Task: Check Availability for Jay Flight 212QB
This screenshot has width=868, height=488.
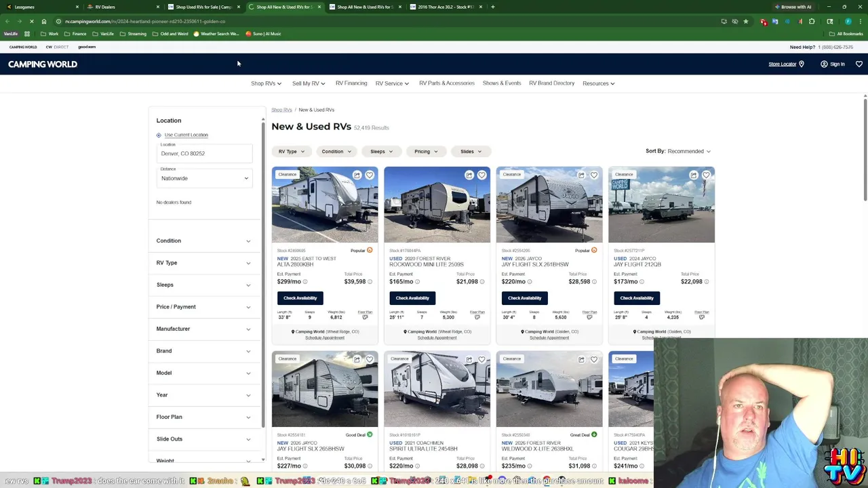Action: point(637,298)
